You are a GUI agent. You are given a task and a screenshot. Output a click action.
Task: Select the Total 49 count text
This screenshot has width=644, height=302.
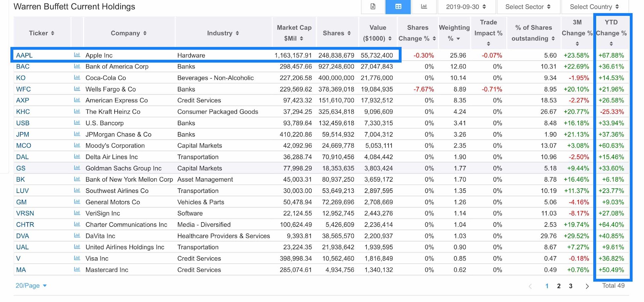pos(613,285)
